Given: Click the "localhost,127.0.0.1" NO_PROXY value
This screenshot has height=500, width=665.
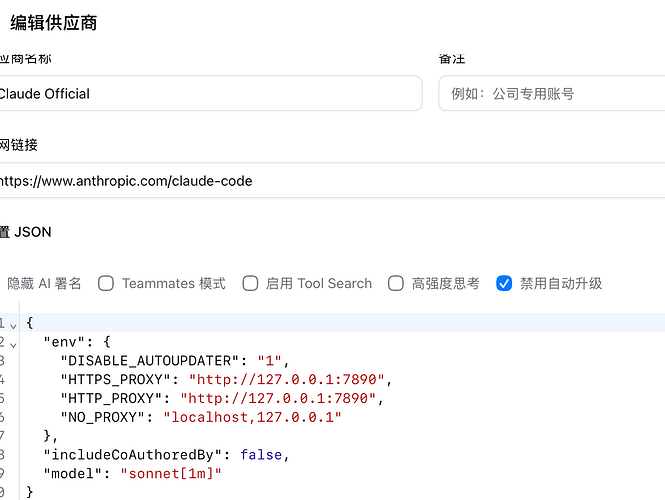Looking at the screenshot, I should point(252,417).
